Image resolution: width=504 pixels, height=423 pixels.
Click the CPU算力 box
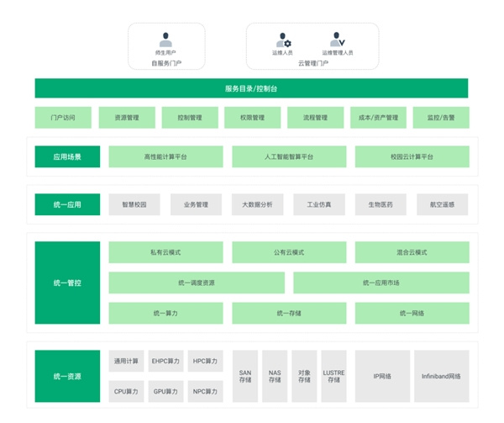tap(126, 392)
